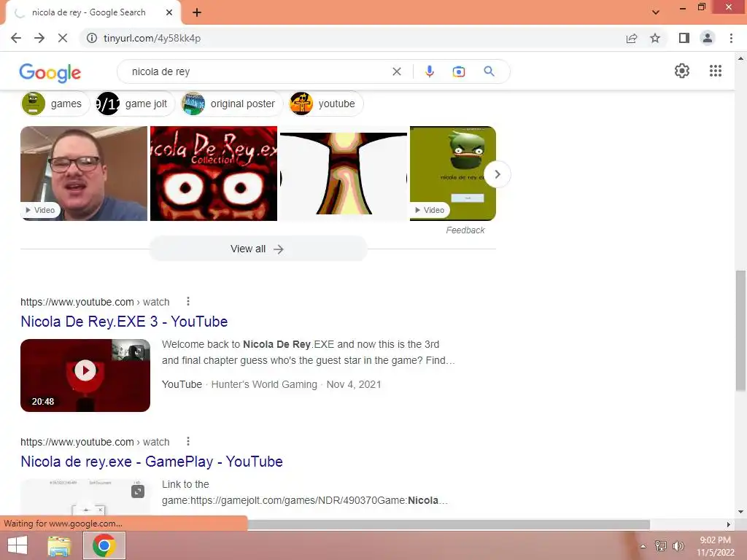
Task: Open the man with glasses video thumbnail
Action: pyautogui.click(x=84, y=174)
